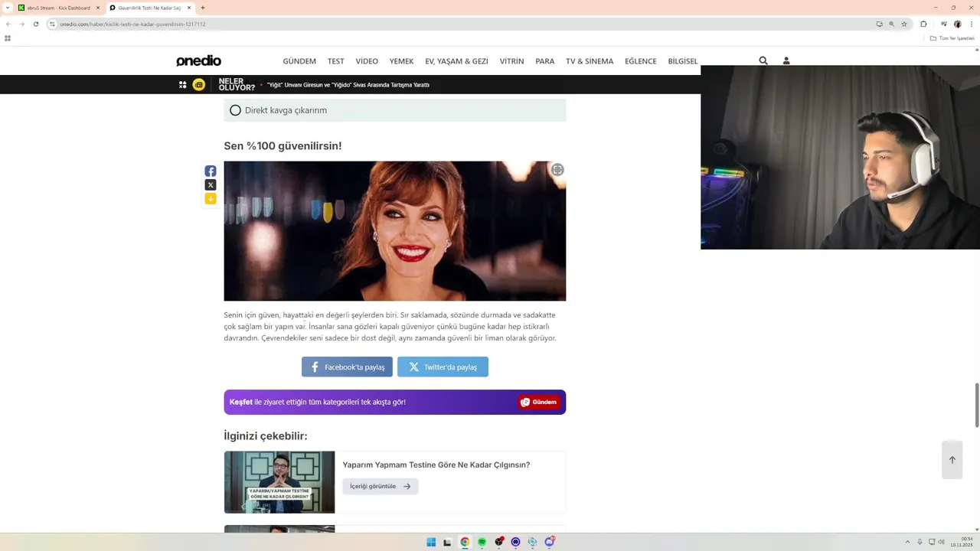The height and width of the screenshot is (551, 980).
Task: Open Spotify from the taskbar
Action: pos(482,542)
